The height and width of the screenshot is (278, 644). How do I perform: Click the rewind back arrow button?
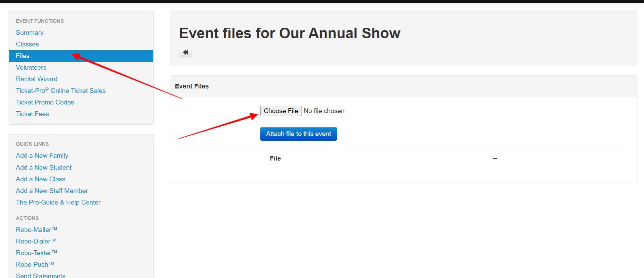185,52
